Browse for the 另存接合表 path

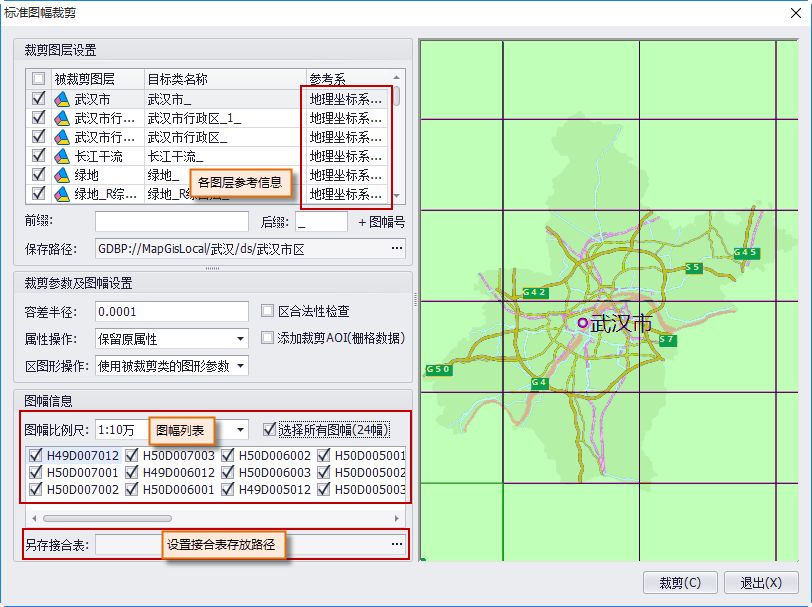[397, 544]
